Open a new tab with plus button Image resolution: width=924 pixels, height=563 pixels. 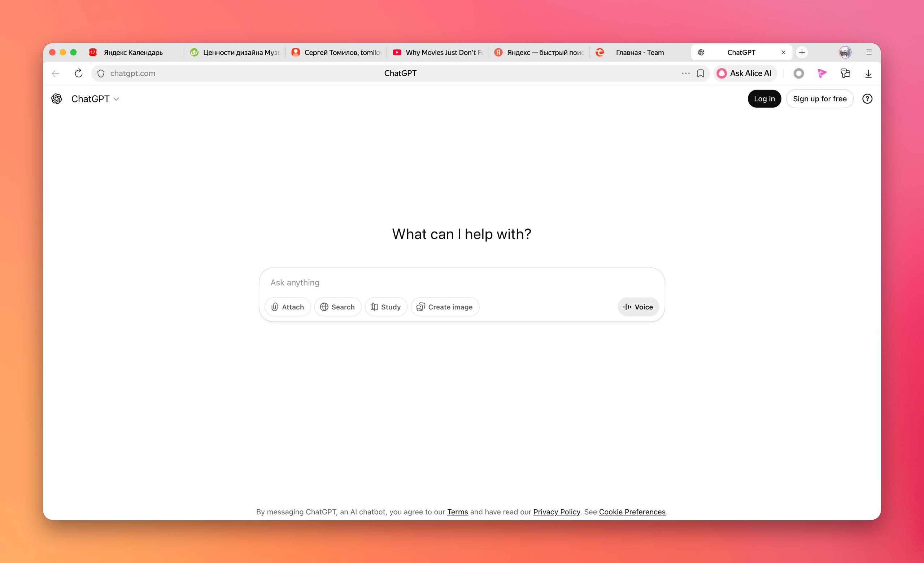(802, 52)
